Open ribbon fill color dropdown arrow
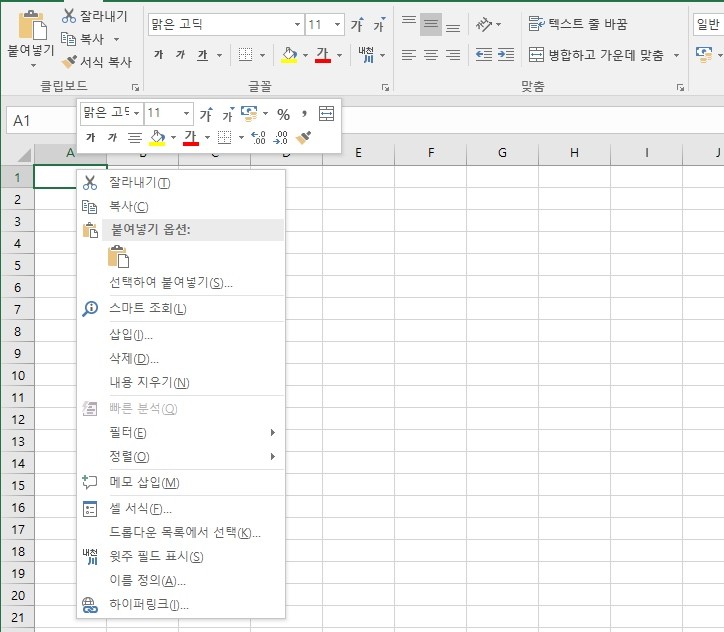724x632 pixels. click(x=305, y=55)
